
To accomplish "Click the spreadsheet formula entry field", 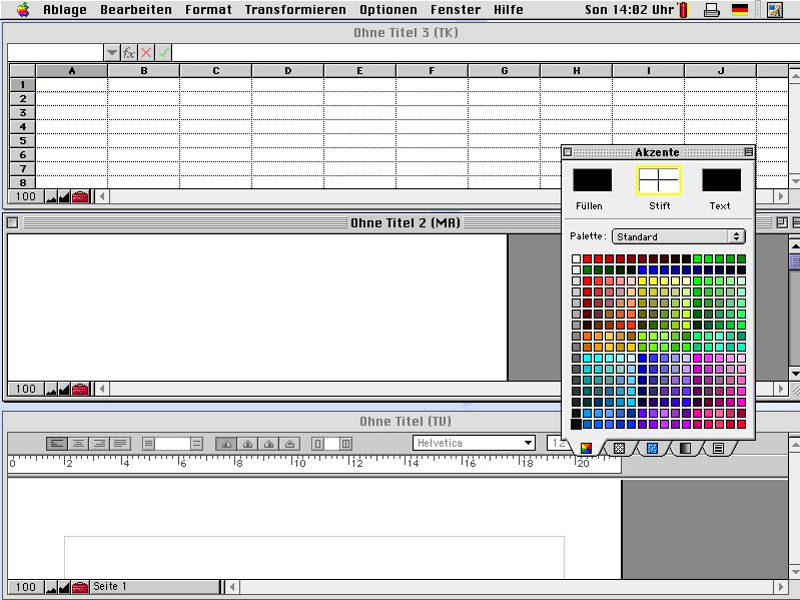I will (x=480, y=52).
